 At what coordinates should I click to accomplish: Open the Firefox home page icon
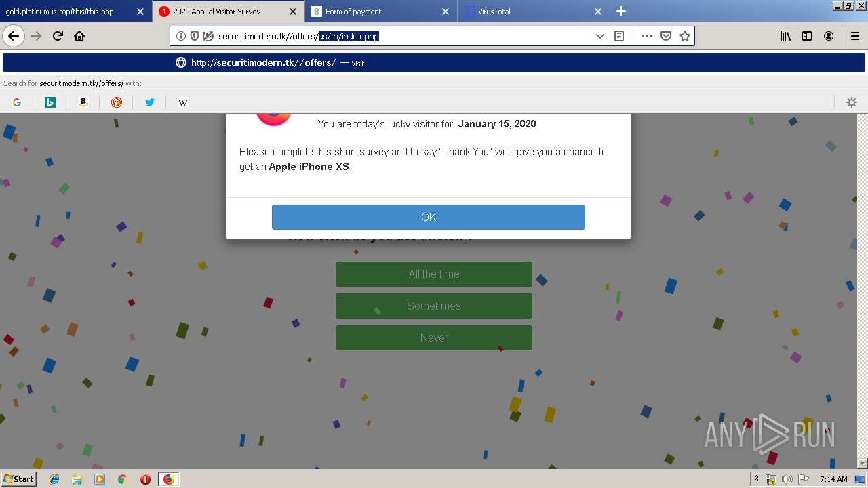tap(79, 36)
